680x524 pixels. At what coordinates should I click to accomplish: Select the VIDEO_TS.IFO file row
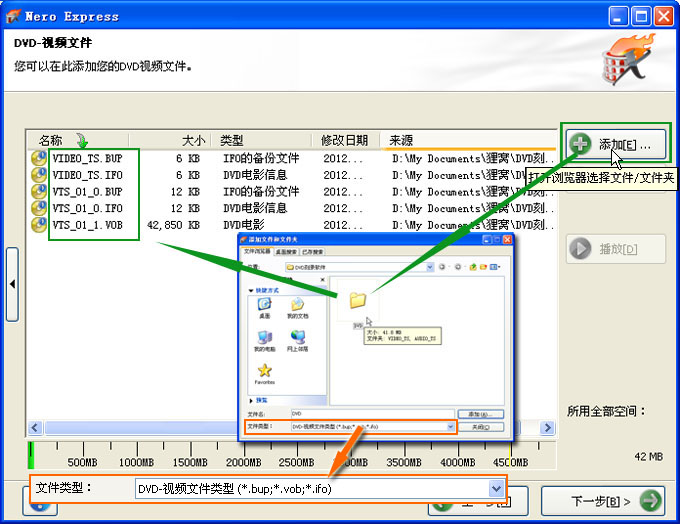click(x=291, y=175)
